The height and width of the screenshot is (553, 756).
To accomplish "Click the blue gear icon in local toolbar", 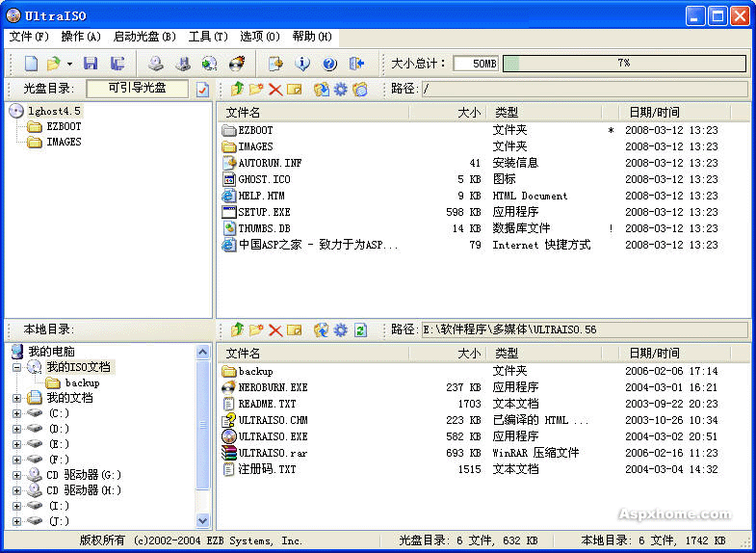I will [x=340, y=329].
